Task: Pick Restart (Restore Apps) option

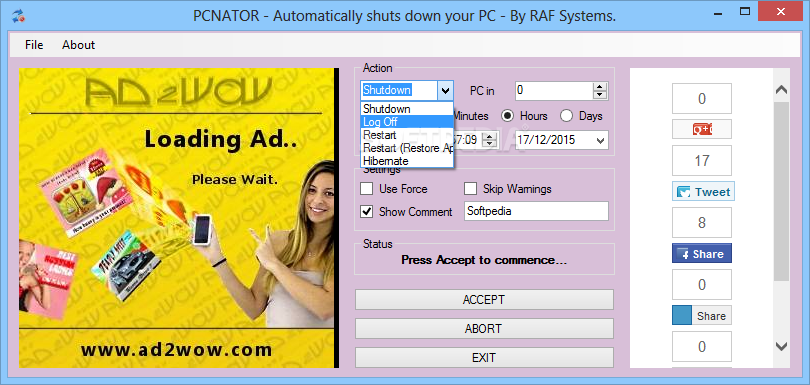Action: (407, 148)
